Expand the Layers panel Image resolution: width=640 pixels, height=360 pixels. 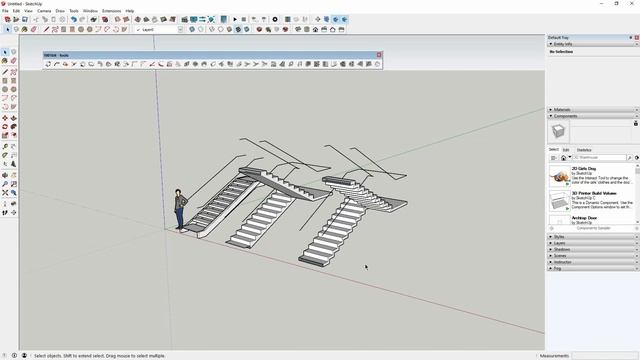(551, 243)
